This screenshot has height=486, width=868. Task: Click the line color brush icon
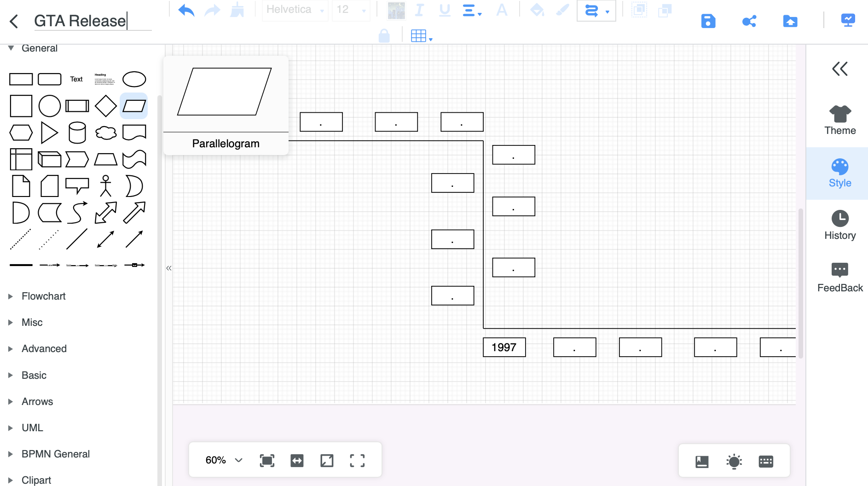pyautogui.click(x=562, y=10)
